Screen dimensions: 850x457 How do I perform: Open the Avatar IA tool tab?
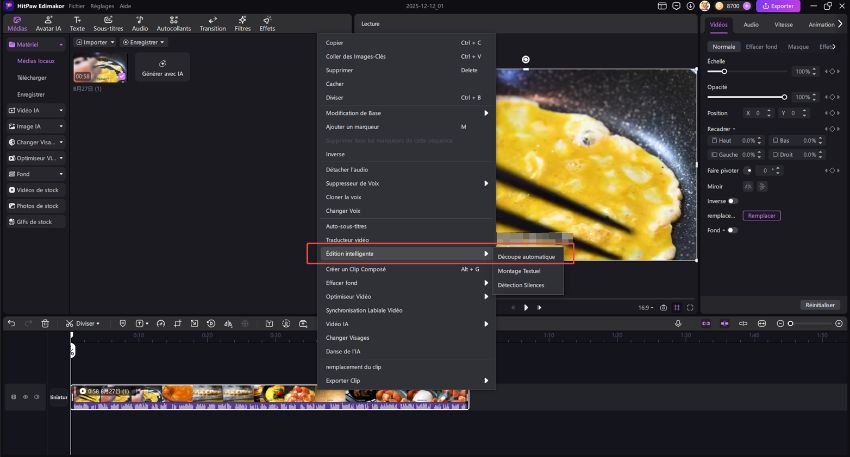pyautogui.click(x=48, y=24)
